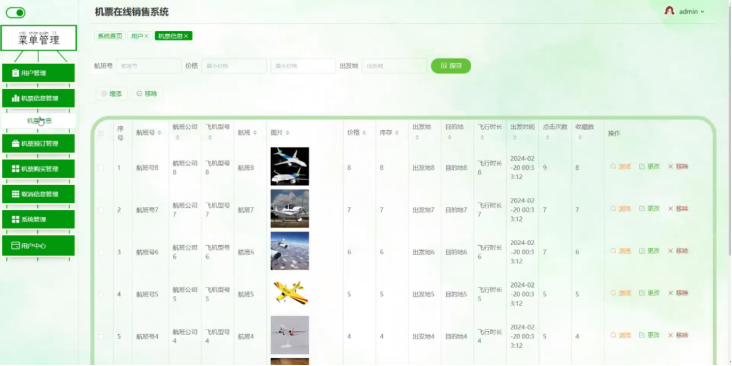
Task: Click the green 搜索 search button
Action: coord(450,66)
